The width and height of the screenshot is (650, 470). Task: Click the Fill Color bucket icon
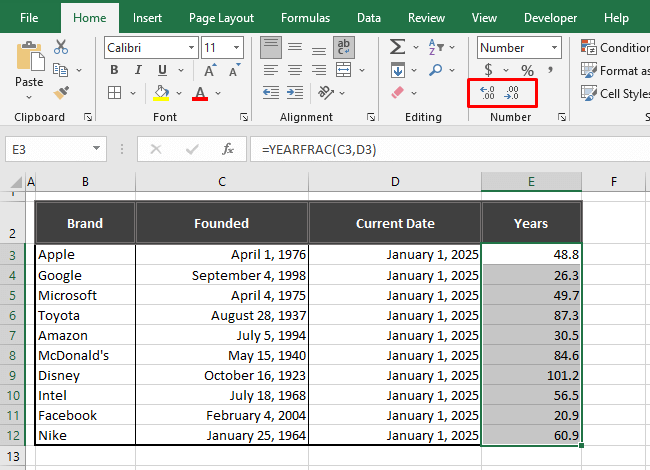[x=161, y=93]
